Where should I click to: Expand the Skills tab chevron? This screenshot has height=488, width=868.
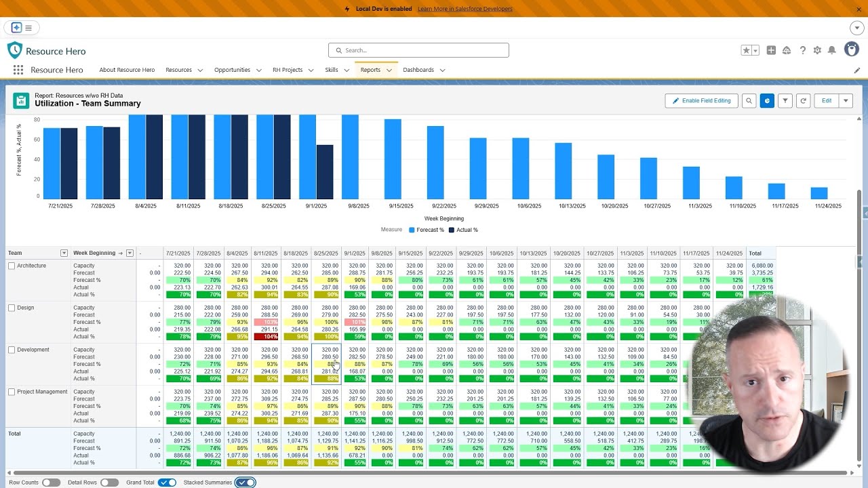click(346, 70)
